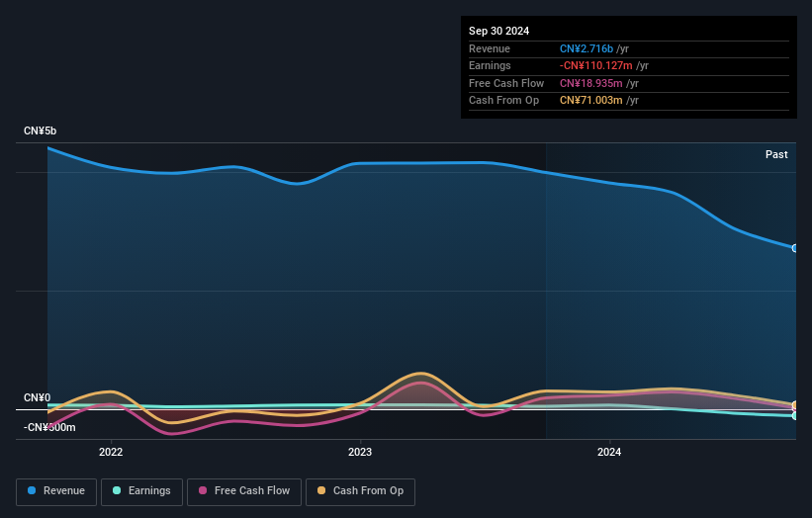
Task: Click the CN¥5b y-axis label
Action: point(40,130)
